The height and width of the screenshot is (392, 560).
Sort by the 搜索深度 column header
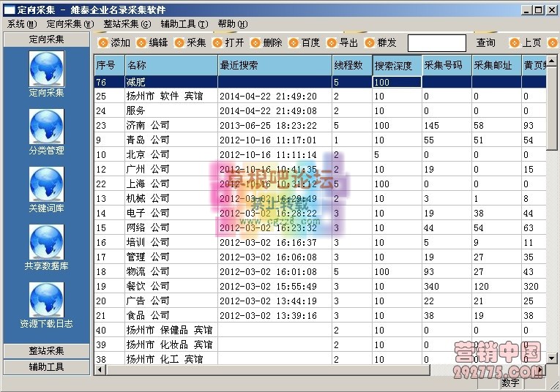pos(397,65)
